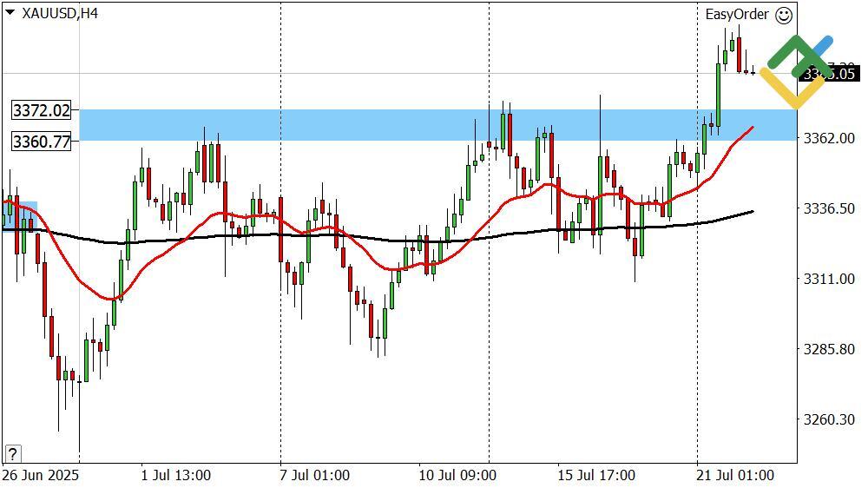Click the 3260.30 price axis label

click(829, 419)
